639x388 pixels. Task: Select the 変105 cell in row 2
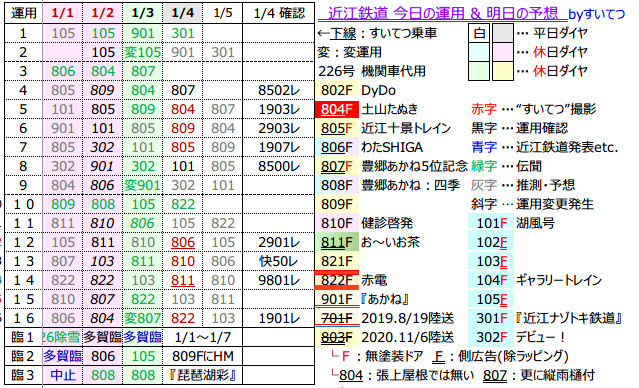[x=142, y=52]
